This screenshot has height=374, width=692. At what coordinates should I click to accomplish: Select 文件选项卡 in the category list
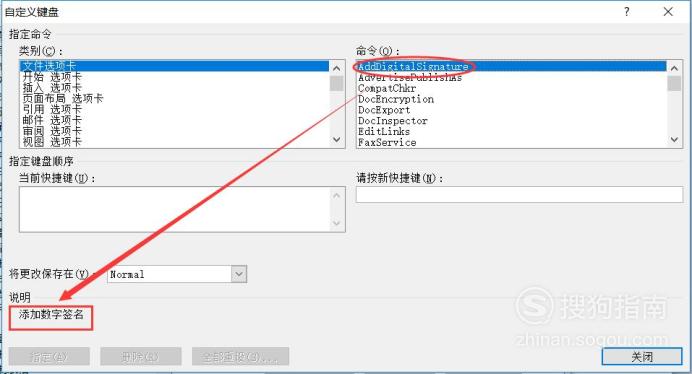point(174,66)
